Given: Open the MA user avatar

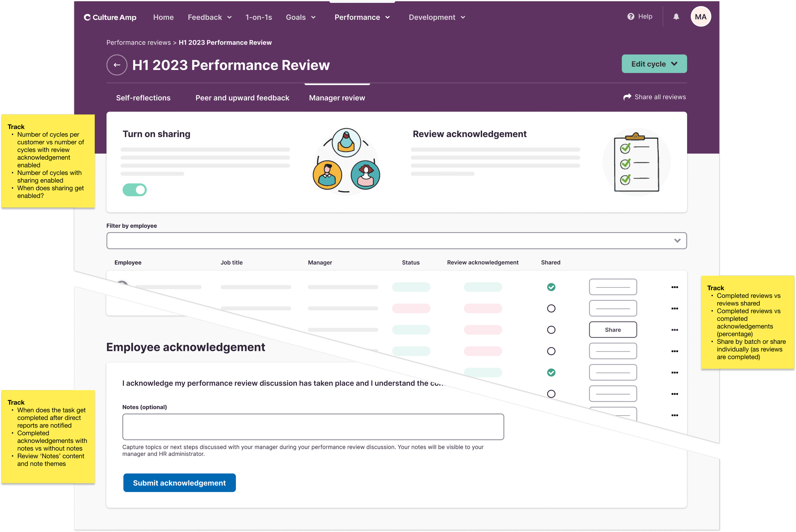Looking at the screenshot, I should pos(700,17).
